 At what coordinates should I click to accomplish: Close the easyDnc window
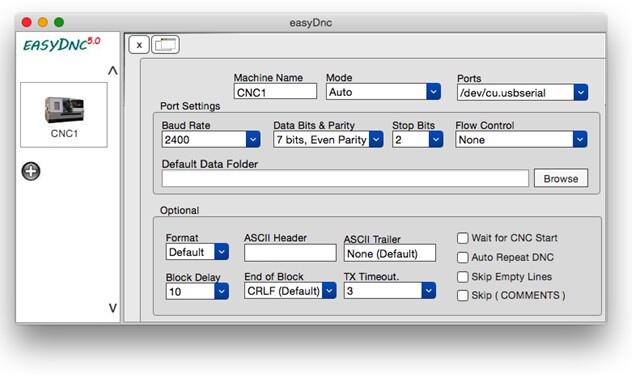(27, 22)
